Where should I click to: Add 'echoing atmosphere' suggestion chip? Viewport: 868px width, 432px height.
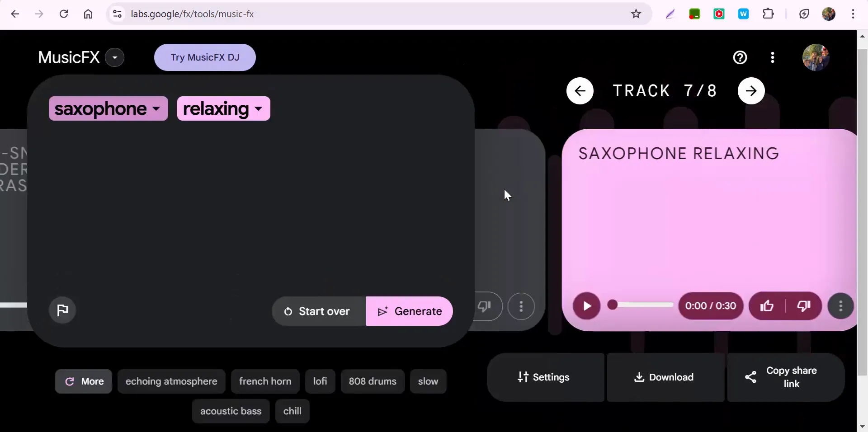click(x=171, y=381)
